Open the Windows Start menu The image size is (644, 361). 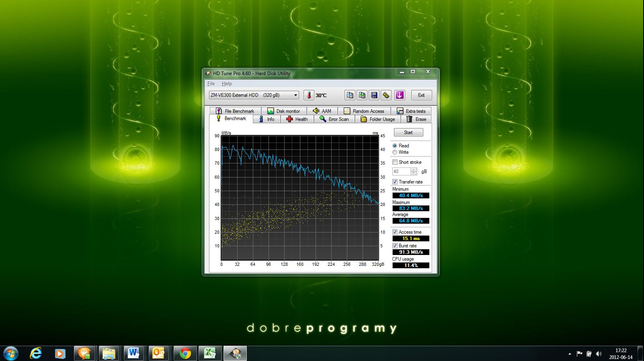[11, 353]
